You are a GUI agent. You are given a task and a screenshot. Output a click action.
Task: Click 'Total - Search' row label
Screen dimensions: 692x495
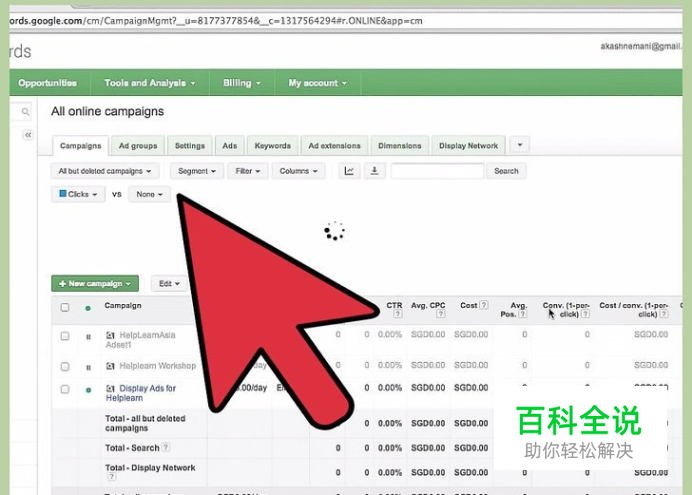point(132,448)
